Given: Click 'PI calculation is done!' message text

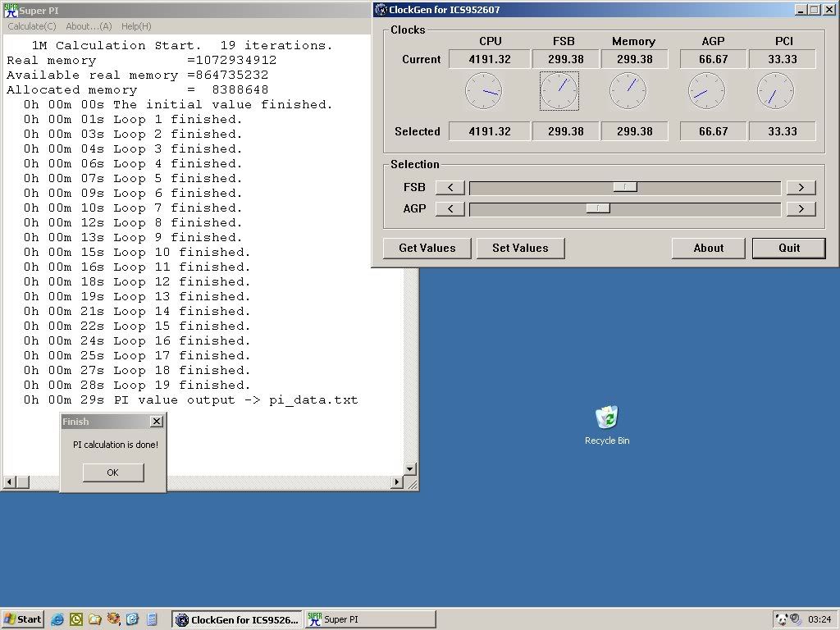Looking at the screenshot, I should point(116,445).
